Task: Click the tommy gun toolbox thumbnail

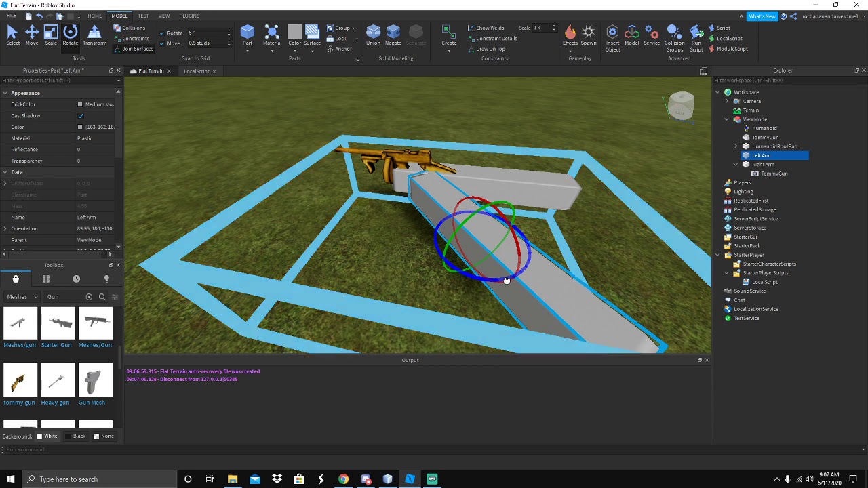Action: 20,380
